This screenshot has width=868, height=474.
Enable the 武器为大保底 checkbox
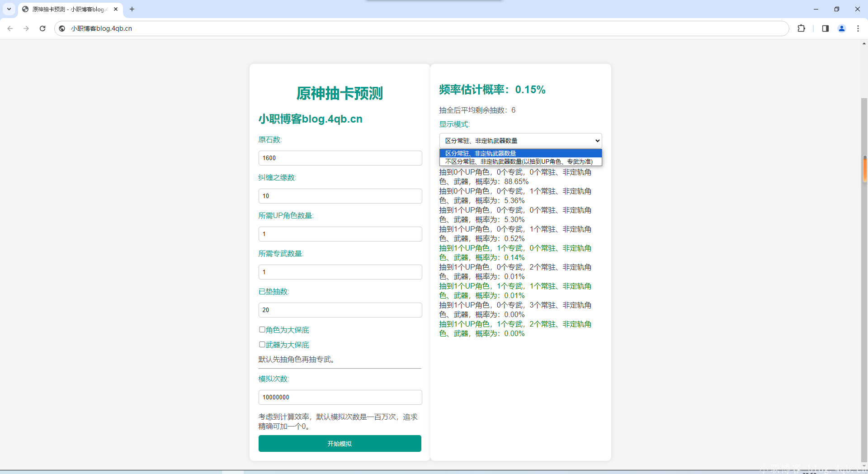click(x=262, y=345)
